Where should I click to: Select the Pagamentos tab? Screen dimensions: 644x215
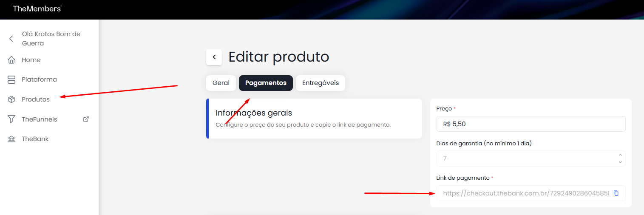coord(266,83)
